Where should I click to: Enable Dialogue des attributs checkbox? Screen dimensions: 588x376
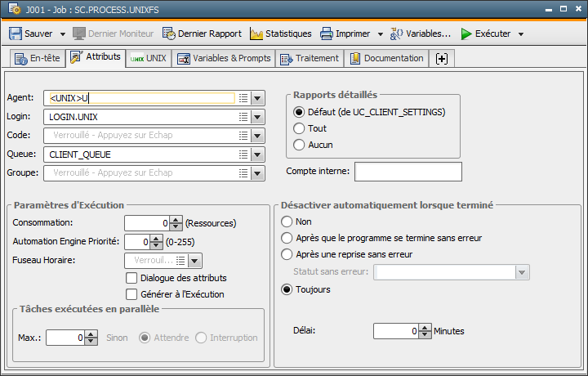click(x=131, y=278)
